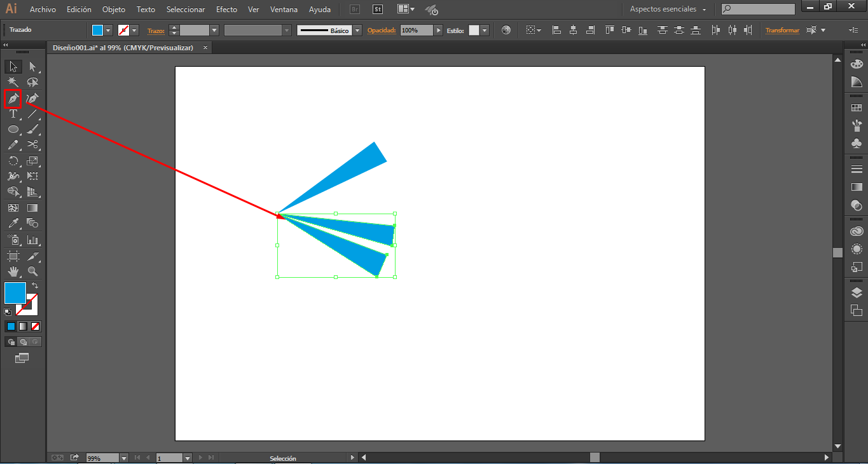The width and height of the screenshot is (868, 464).
Task: Select the Hand tool
Action: point(13,271)
